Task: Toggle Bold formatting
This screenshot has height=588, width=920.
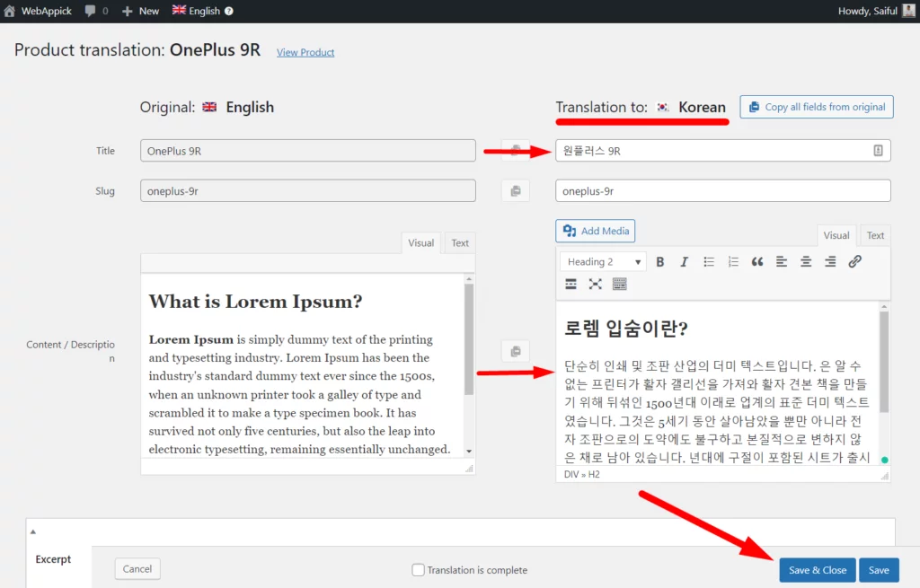Action: click(660, 261)
